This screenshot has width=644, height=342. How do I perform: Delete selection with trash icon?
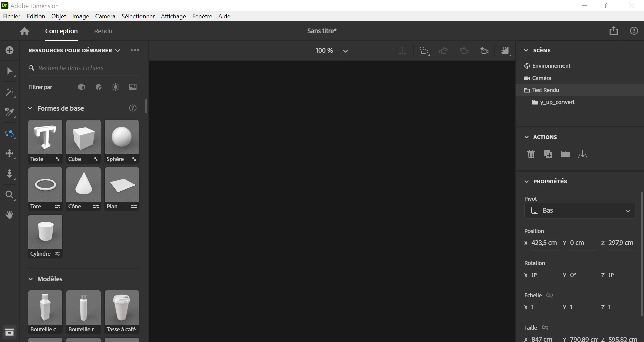coord(531,154)
